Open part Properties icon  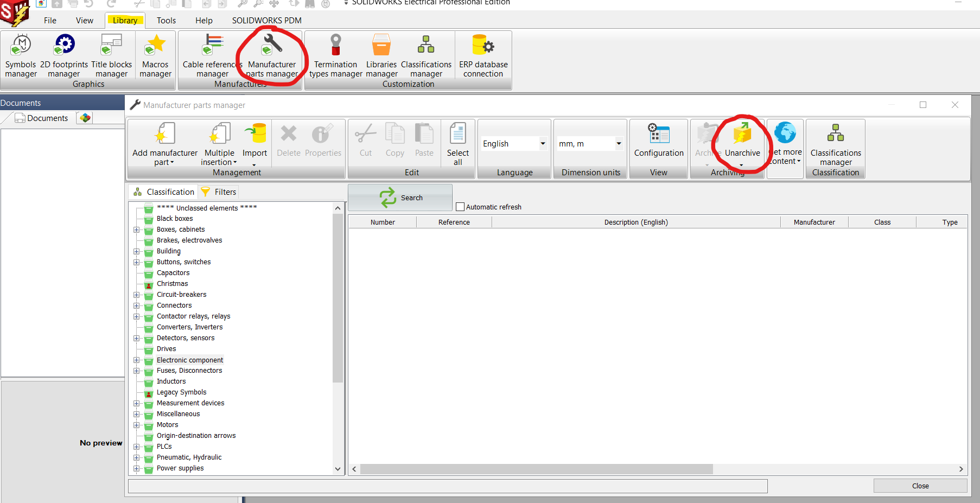pyautogui.click(x=323, y=141)
